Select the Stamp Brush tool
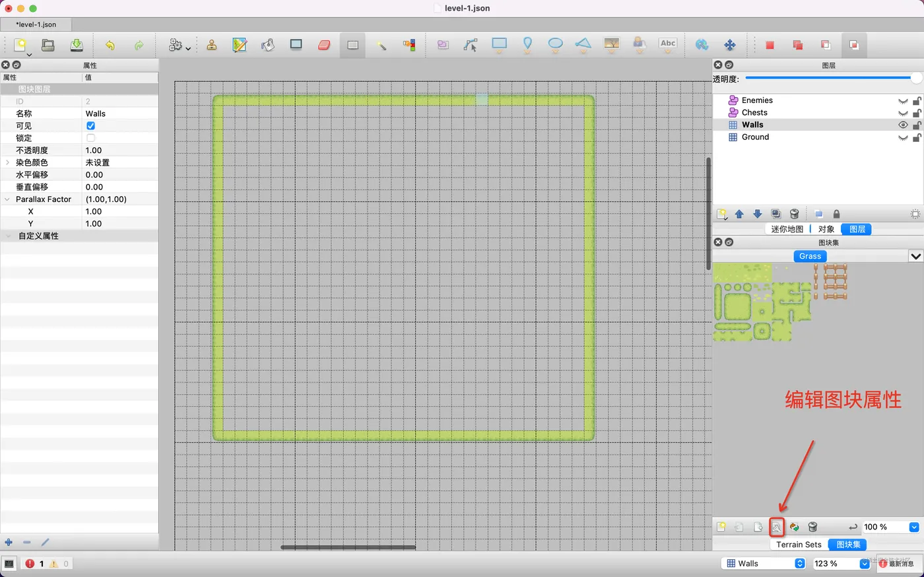 click(212, 45)
